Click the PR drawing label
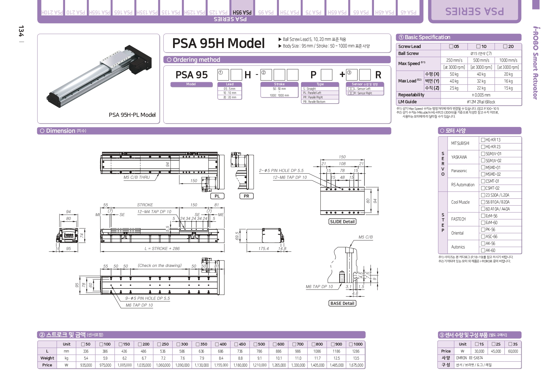554x392 pixels. [246, 196]
